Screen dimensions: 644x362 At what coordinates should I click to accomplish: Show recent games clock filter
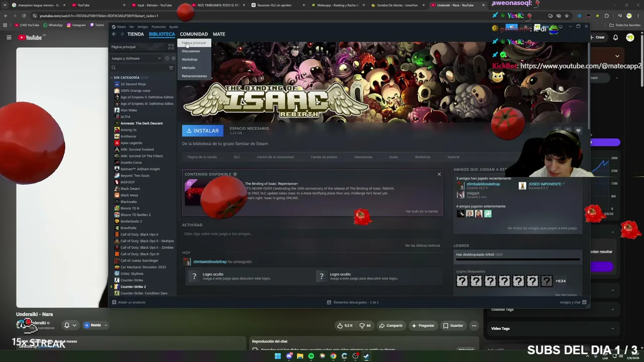pyautogui.click(x=167, y=58)
